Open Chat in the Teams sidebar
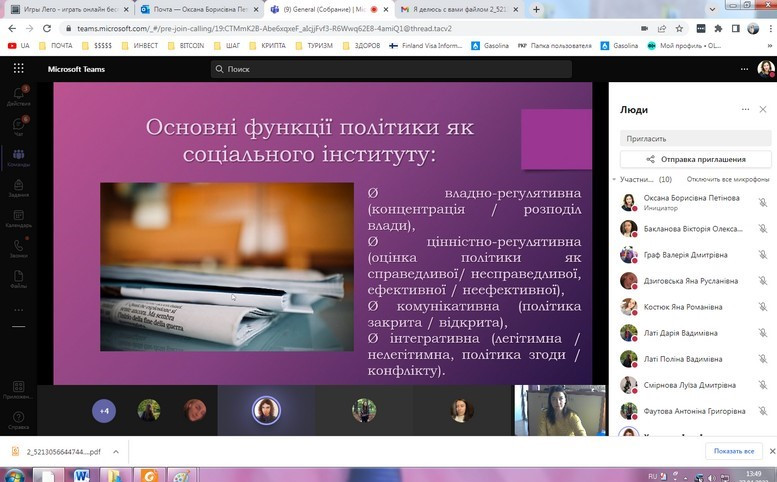 coord(18,126)
